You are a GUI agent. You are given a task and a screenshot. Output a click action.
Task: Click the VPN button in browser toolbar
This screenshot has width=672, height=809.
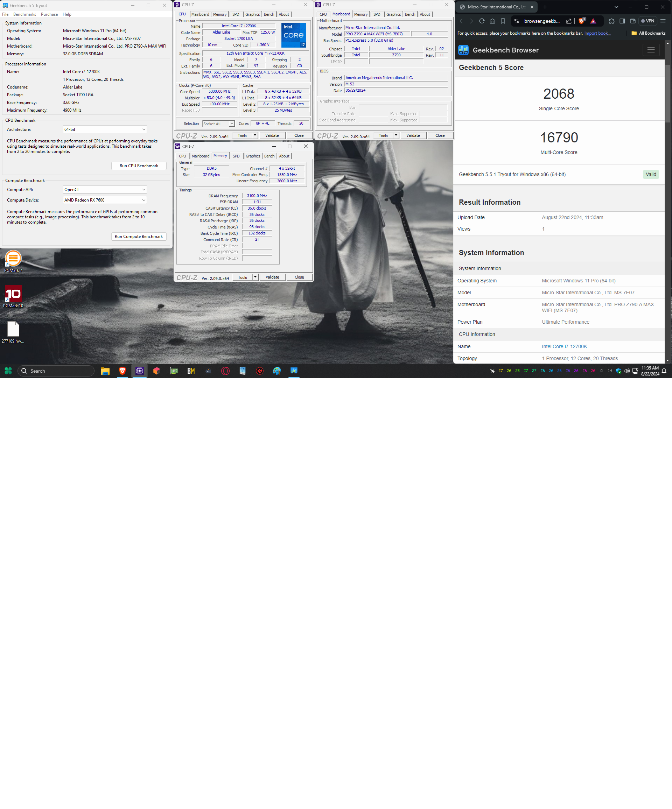(648, 21)
